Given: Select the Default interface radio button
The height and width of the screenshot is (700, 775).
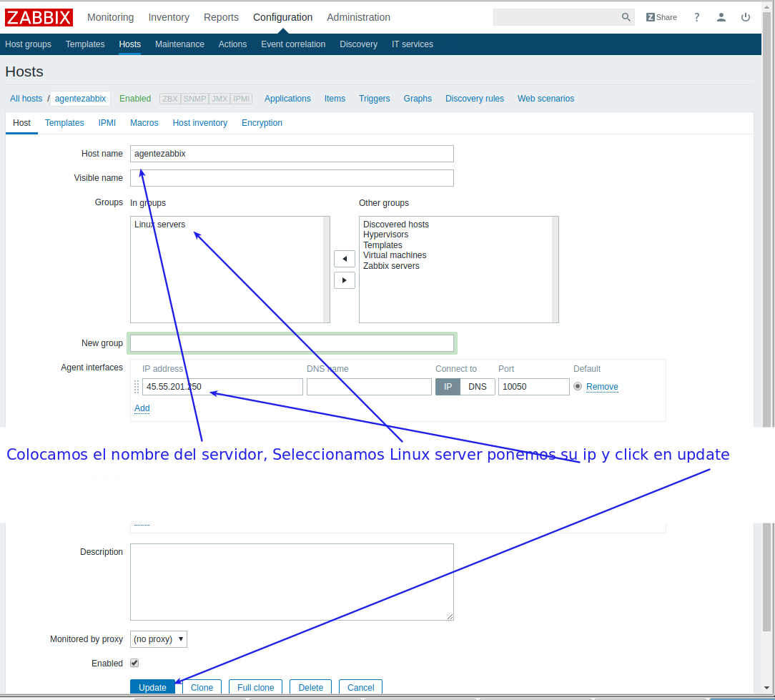Looking at the screenshot, I should coord(577,386).
